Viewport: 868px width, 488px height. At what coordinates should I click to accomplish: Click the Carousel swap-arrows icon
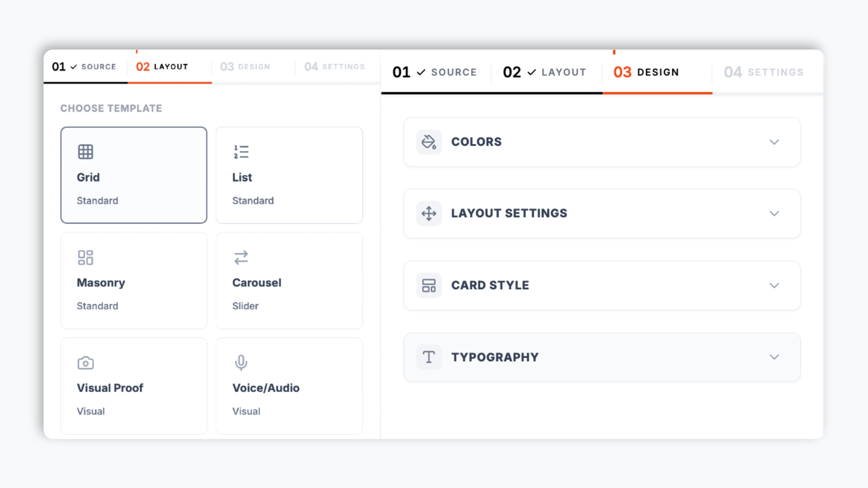point(241,257)
